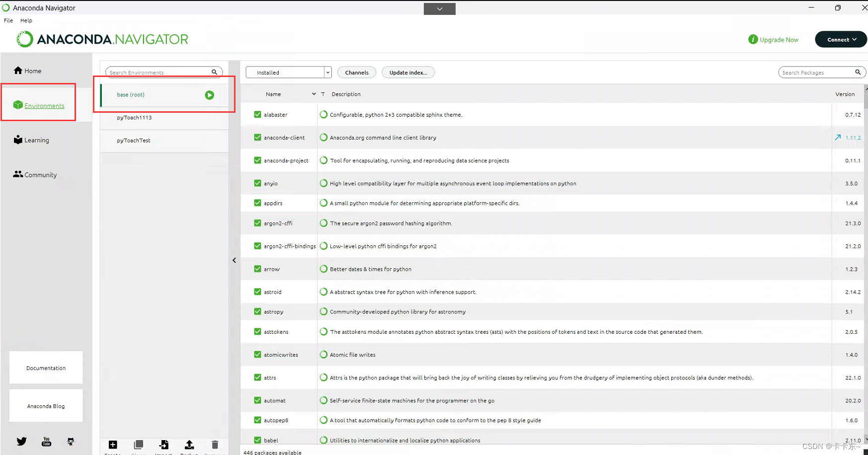Uncheck the babel package
Image resolution: width=868 pixels, height=455 pixels.
257,440
